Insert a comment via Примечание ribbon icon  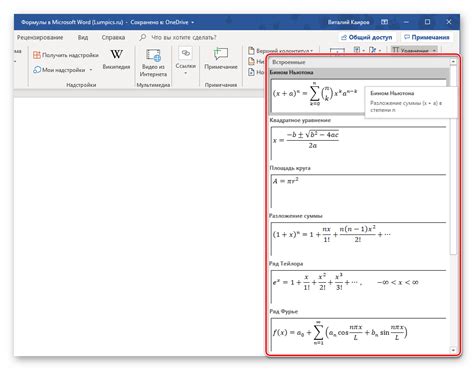tap(221, 59)
